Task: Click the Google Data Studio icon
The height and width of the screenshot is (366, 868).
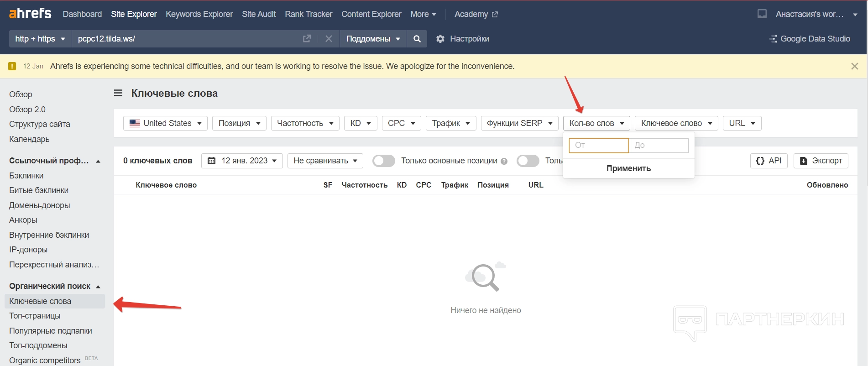Action: pyautogui.click(x=773, y=39)
